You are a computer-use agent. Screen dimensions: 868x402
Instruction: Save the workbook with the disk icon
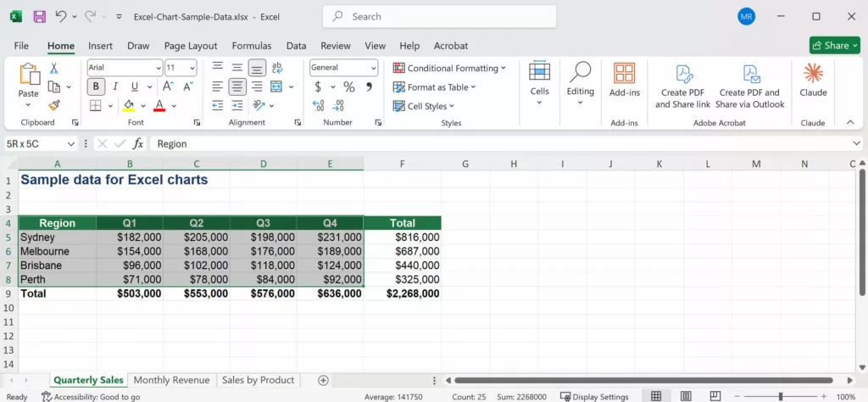(39, 17)
